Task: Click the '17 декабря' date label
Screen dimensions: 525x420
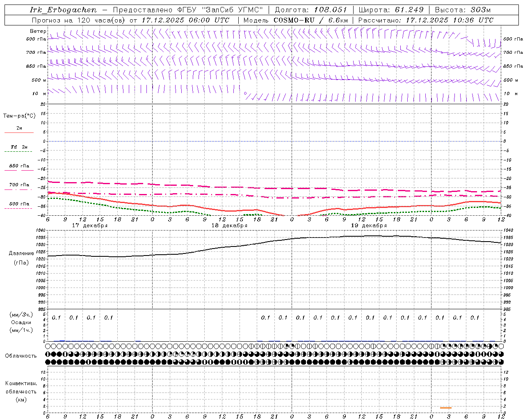Action: tap(90, 226)
